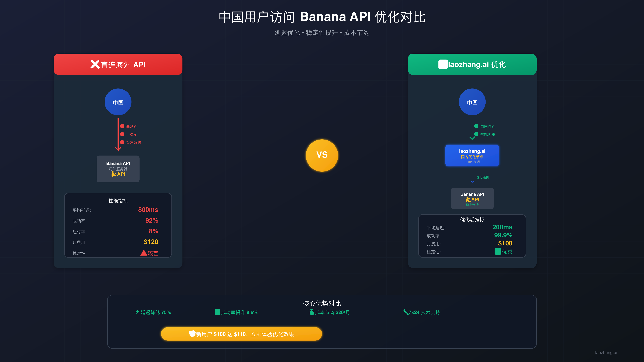
Task: Click the green dot beside 国内直连
Action: click(476, 126)
